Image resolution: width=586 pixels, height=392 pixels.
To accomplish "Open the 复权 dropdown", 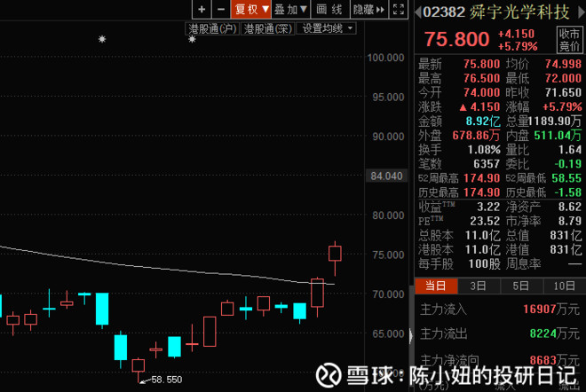I will tap(251, 9).
